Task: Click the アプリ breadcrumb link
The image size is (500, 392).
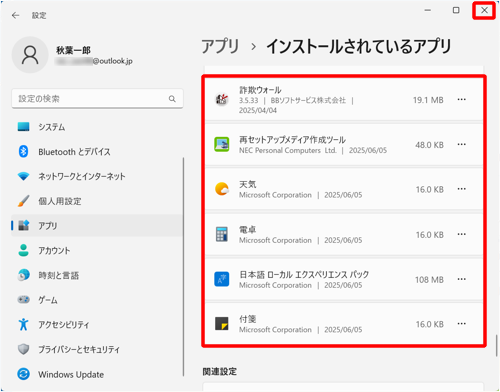Action: [220, 46]
